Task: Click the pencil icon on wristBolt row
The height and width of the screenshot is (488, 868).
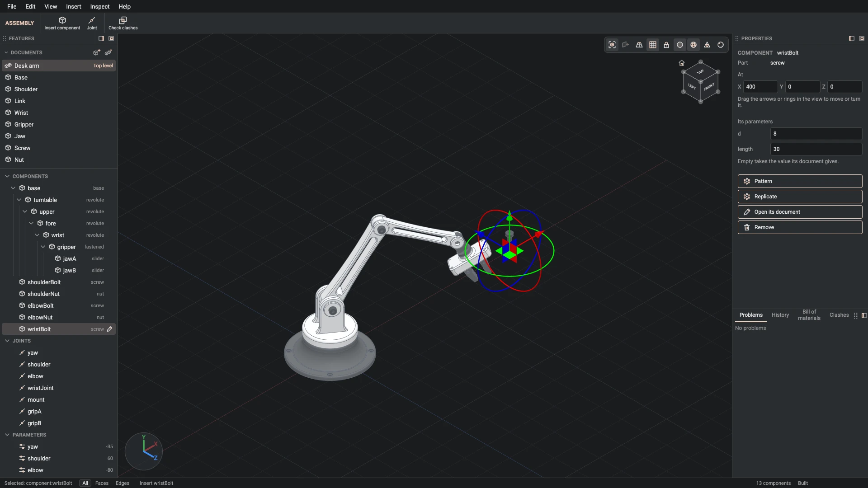Action: [109, 329]
